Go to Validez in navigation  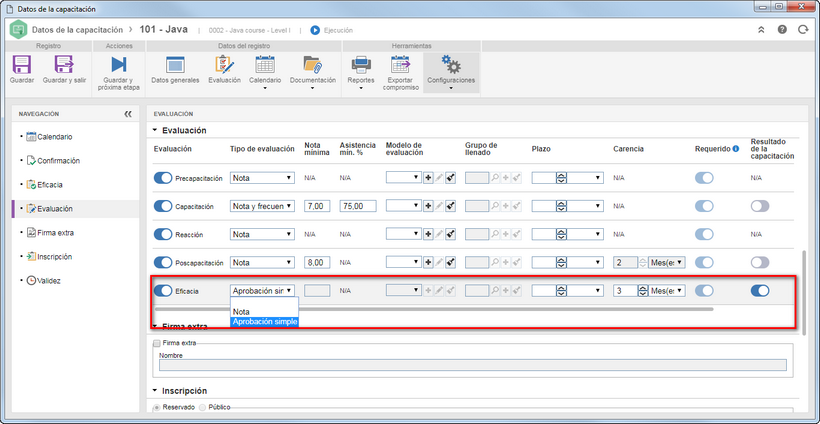click(43, 281)
